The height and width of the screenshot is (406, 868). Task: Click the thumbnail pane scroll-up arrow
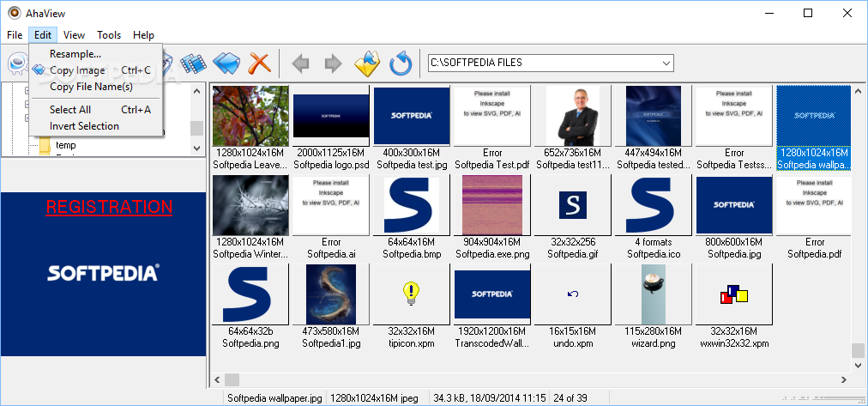(858, 91)
